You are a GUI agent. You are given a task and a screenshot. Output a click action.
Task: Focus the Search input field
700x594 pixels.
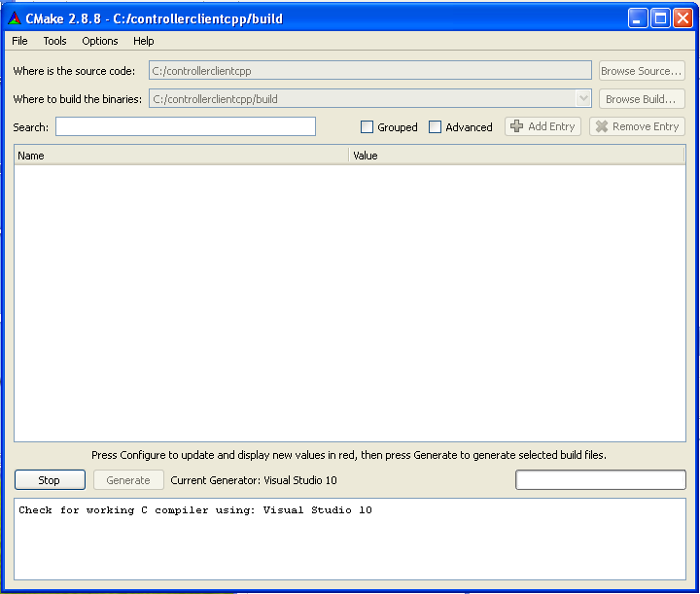[x=186, y=126]
